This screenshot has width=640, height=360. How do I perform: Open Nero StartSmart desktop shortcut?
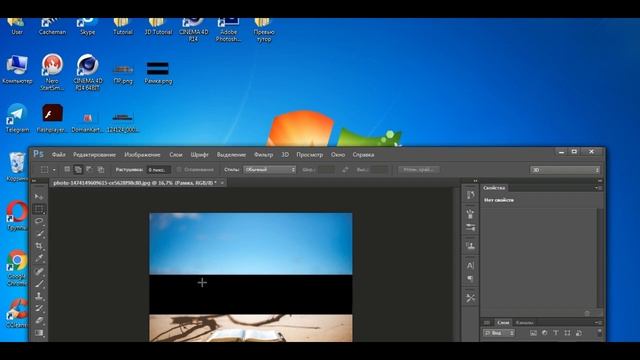click(52, 72)
